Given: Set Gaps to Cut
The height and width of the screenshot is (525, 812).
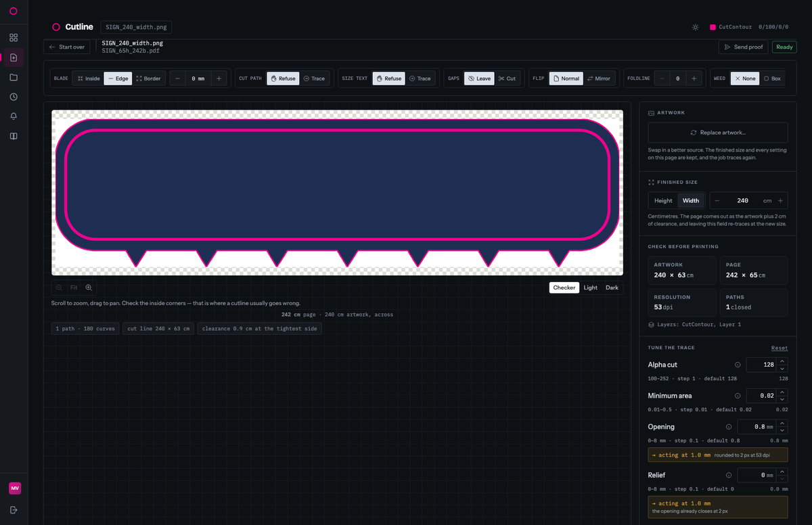Looking at the screenshot, I should click(x=507, y=78).
